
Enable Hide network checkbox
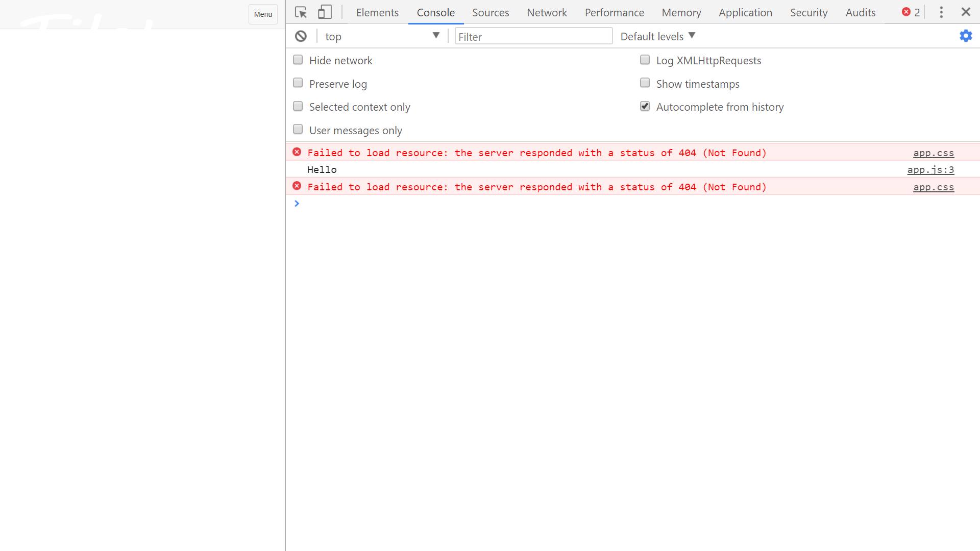[x=298, y=60]
